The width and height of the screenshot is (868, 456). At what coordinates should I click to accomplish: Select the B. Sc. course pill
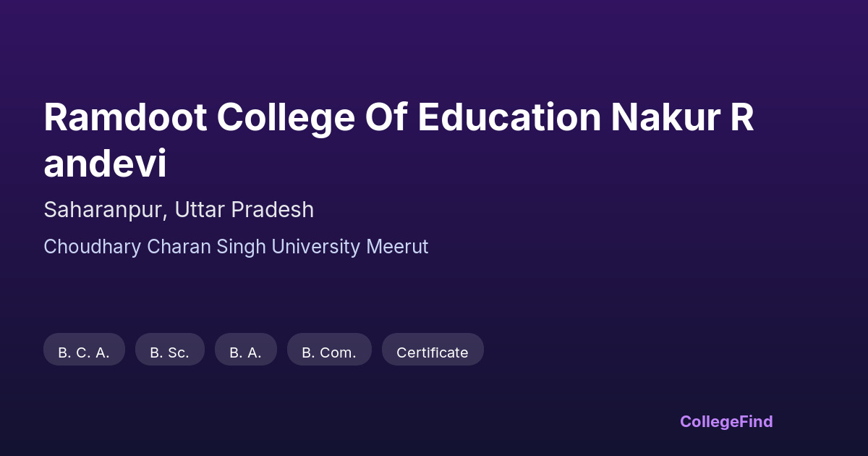pyautogui.click(x=169, y=352)
